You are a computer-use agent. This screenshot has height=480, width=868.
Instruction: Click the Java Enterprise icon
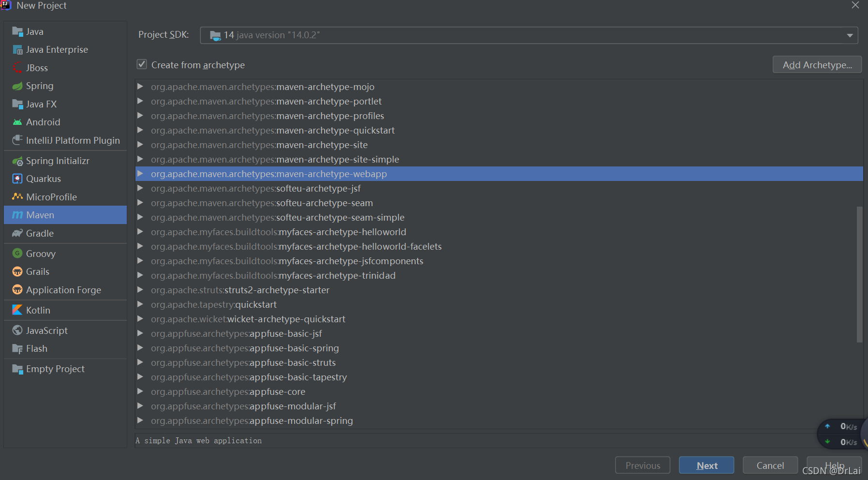(17, 50)
